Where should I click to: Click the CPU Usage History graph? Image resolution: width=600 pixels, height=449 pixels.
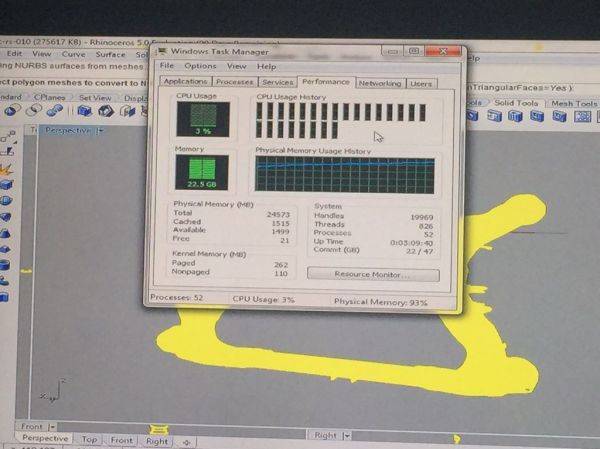click(341, 121)
